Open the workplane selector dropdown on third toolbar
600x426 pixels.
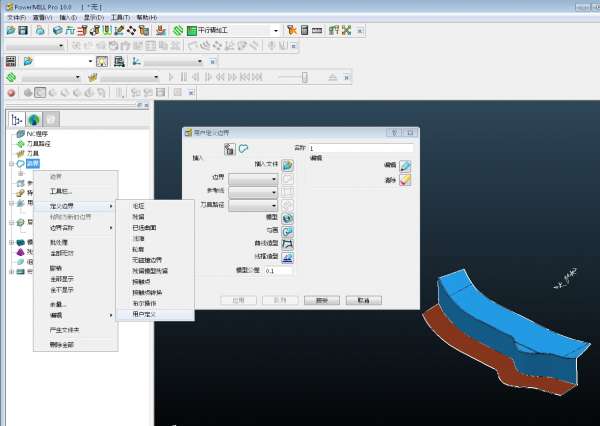(x=200, y=61)
